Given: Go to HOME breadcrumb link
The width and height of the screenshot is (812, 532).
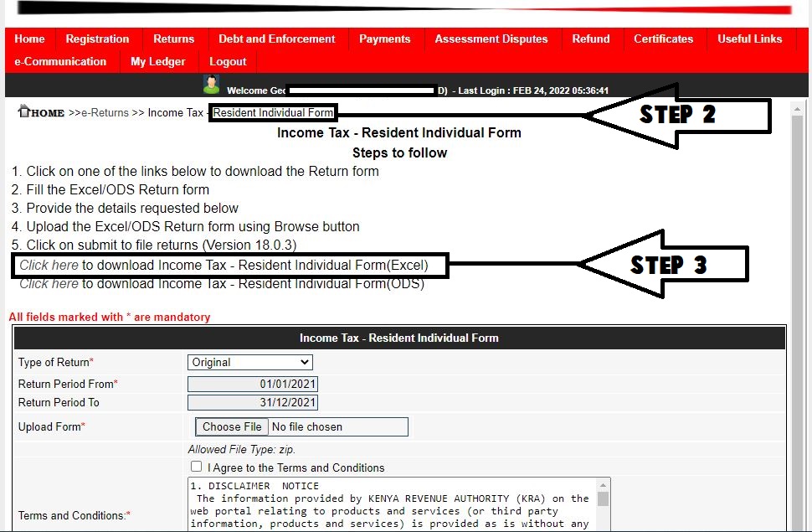Looking at the screenshot, I should (48, 113).
